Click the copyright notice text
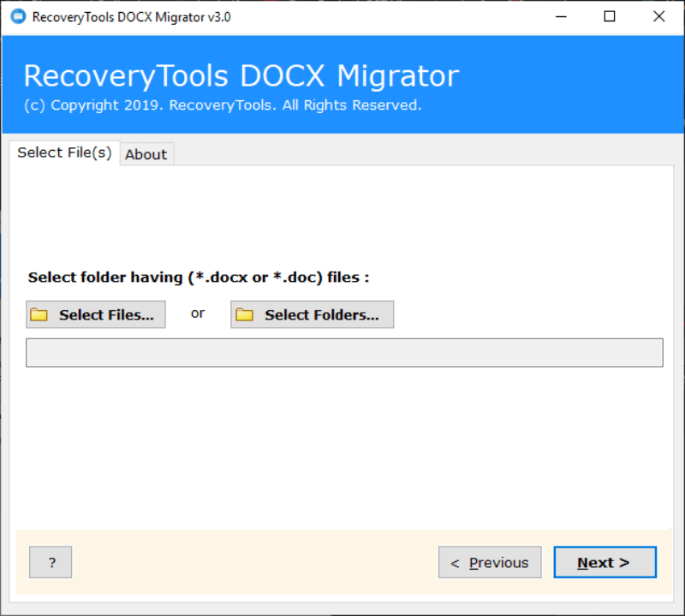 223,105
